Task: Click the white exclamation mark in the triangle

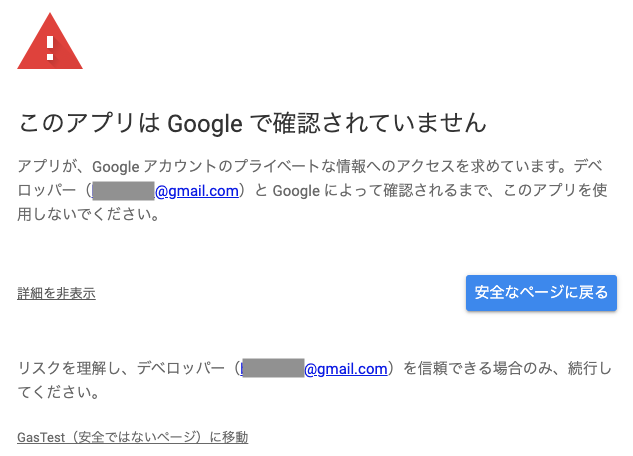Action: (50, 48)
